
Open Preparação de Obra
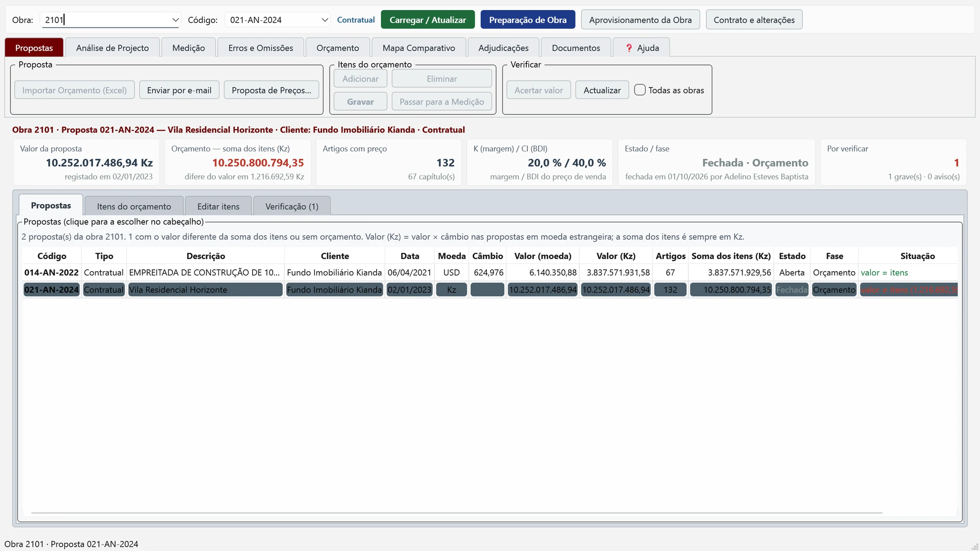tap(528, 20)
